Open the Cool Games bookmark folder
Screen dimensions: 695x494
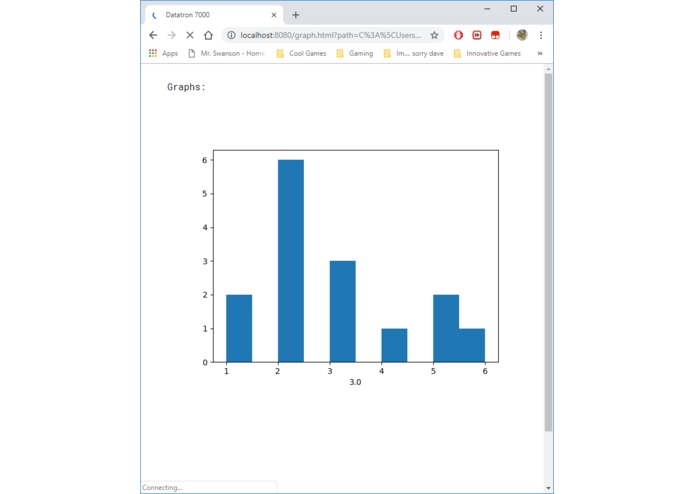click(x=301, y=53)
